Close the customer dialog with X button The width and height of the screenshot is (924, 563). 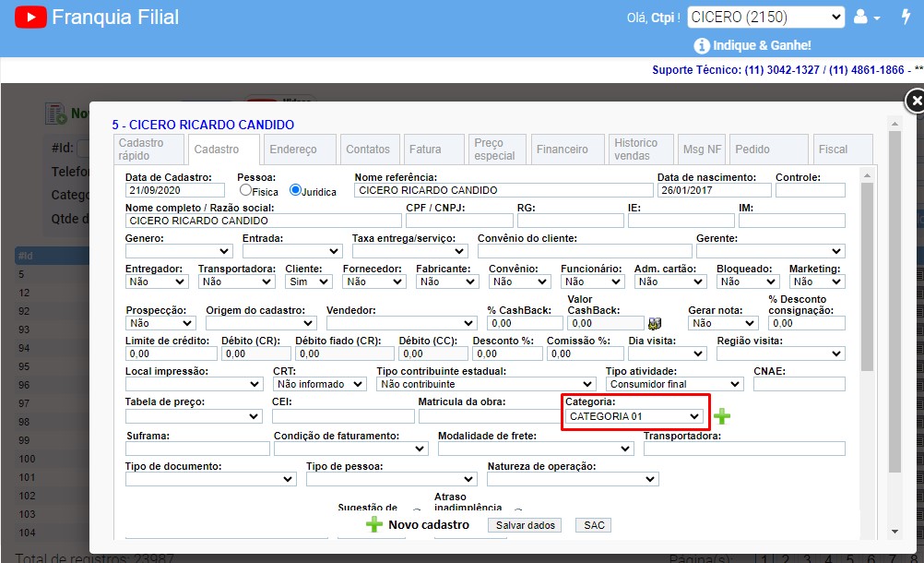915,101
